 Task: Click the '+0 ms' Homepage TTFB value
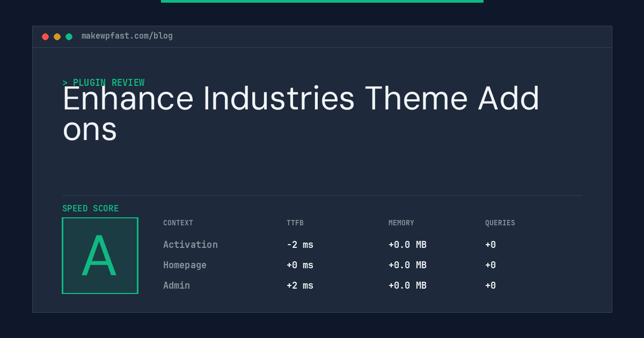[x=300, y=265]
